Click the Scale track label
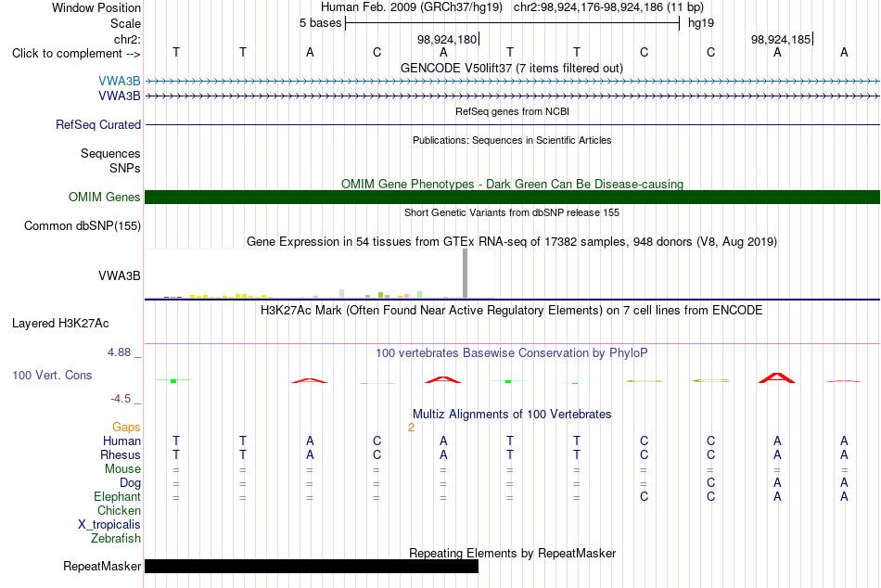Screen dimensions: 881x588 (x=125, y=23)
